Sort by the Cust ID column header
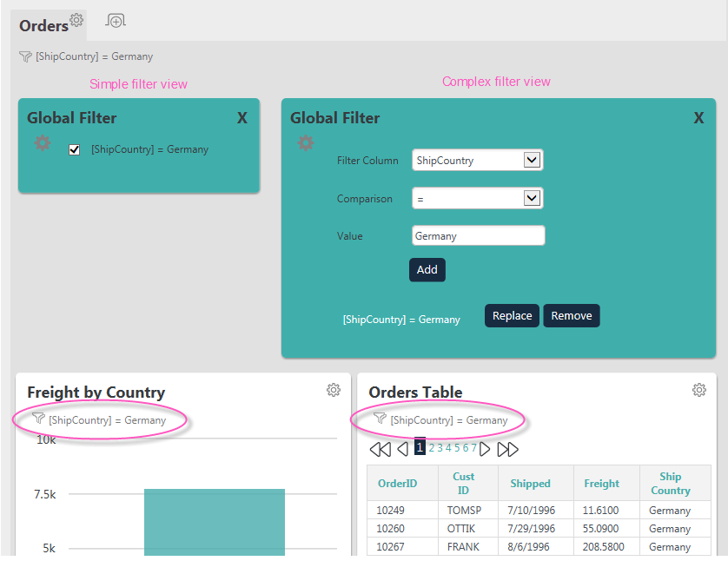728x574 pixels. pyautogui.click(x=463, y=484)
